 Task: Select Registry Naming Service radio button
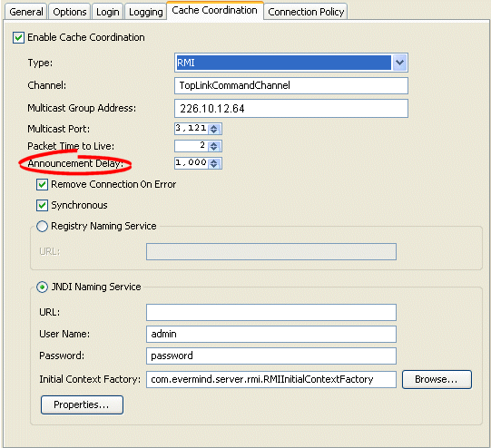(x=42, y=226)
